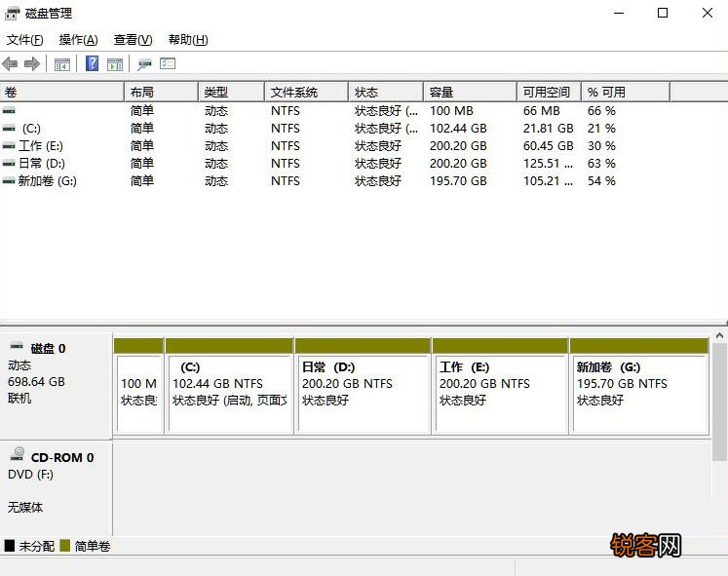The image size is (728, 576).
Task: Sort by the 卷 column header
Action: click(62, 92)
